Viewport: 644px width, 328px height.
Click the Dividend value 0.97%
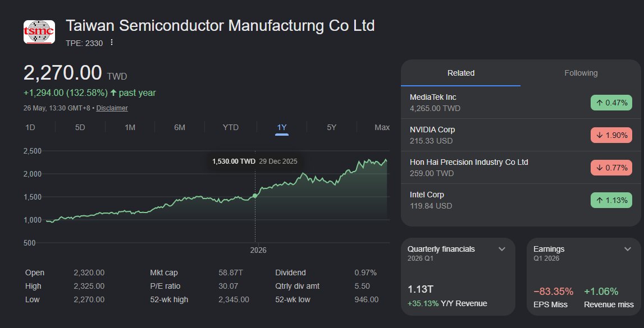(366, 272)
